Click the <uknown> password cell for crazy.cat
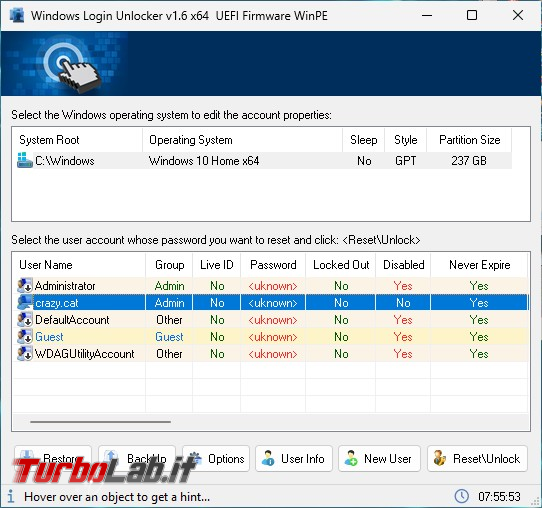The image size is (542, 508). pyautogui.click(x=273, y=303)
